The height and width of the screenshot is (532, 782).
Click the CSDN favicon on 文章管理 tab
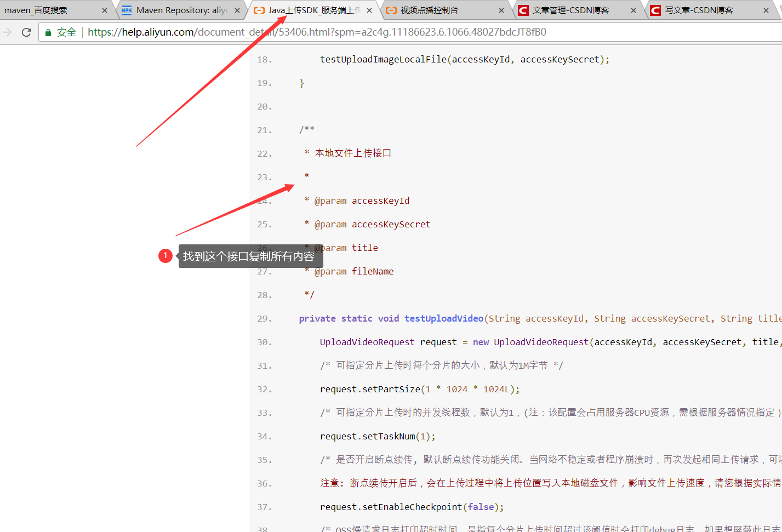click(x=523, y=10)
